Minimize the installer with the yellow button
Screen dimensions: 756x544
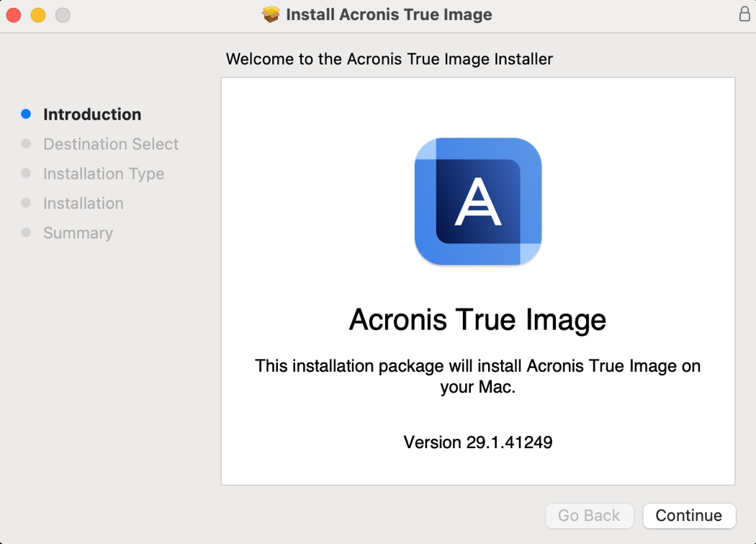38,14
